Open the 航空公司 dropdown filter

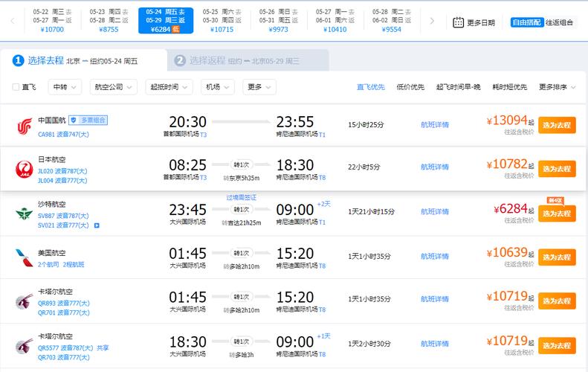click(113, 87)
